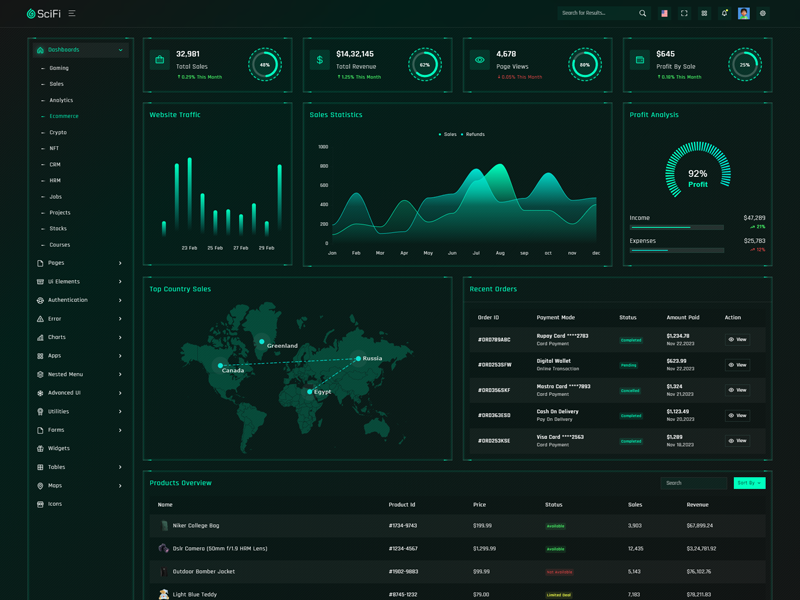Click the user profile avatar

point(744,13)
